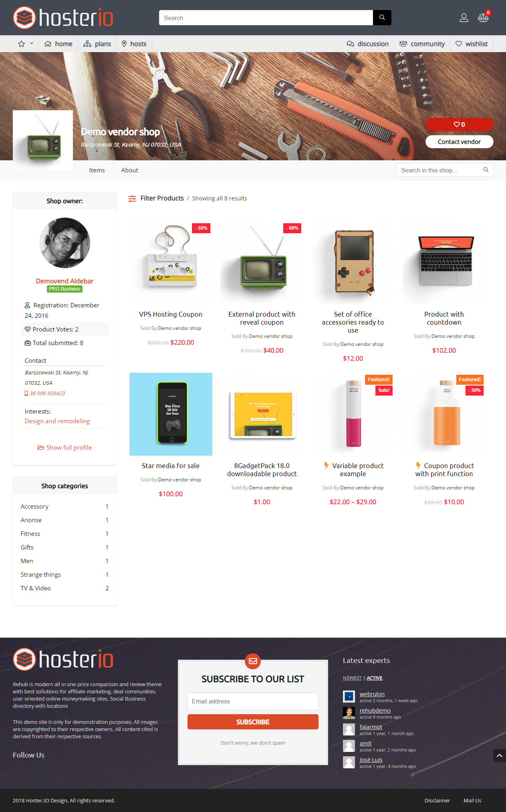
Task: Open the VPS Hosting Coupon product thumbnail
Action: tap(171, 262)
